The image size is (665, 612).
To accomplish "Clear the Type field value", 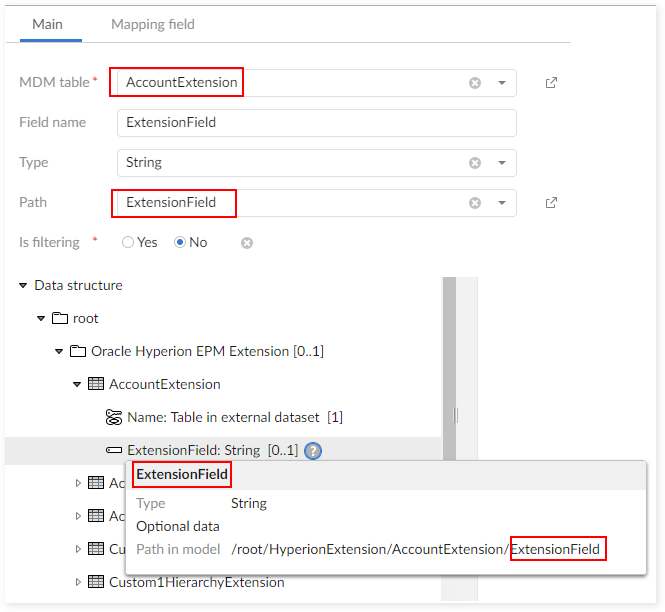I will click(475, 163).
